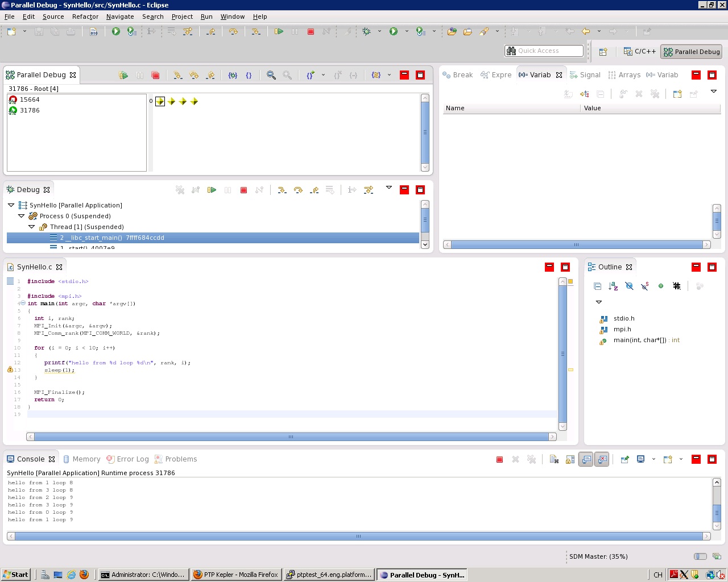Toggle Show Console When Standard Error Changes
The image size is (728, 582).
click(x=602, y=459)
